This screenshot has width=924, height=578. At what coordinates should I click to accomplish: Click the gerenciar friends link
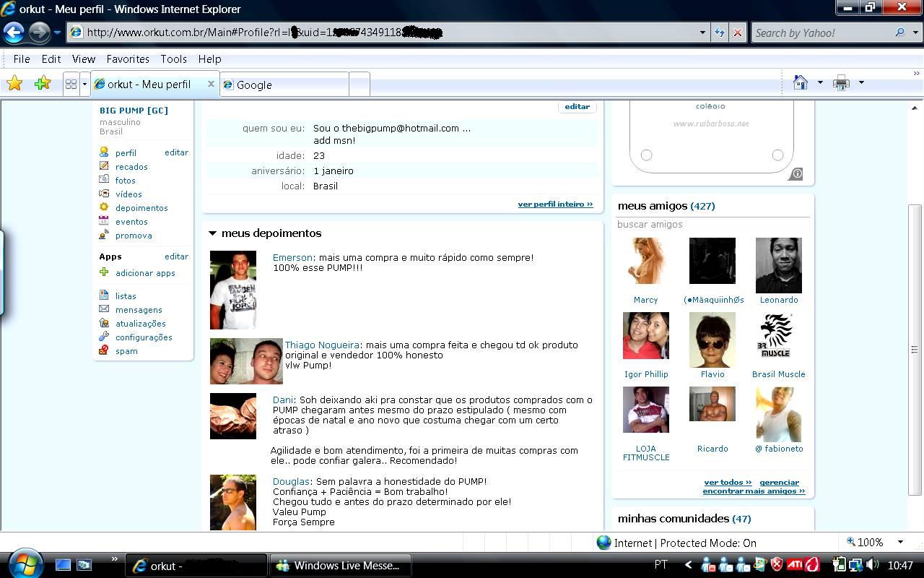tap(779, 482)
